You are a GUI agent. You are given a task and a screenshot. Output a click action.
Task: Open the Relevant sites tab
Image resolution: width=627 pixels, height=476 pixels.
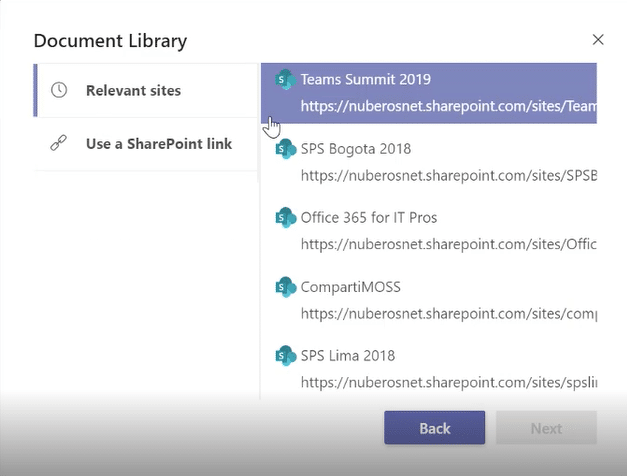coord(146,90)
